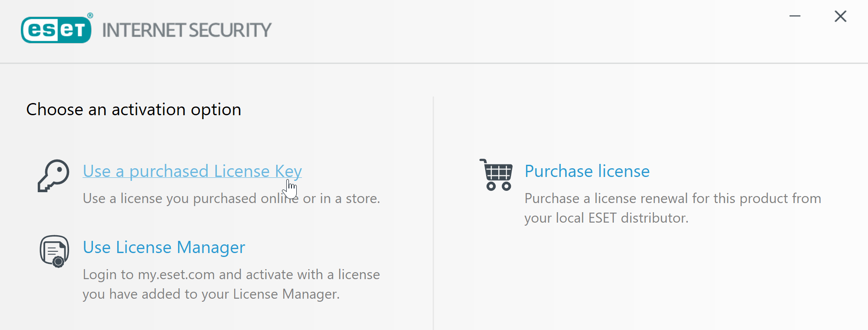Click description about license purchased online or store
Screen dimensions: 868x330
(x=231, y=198)
